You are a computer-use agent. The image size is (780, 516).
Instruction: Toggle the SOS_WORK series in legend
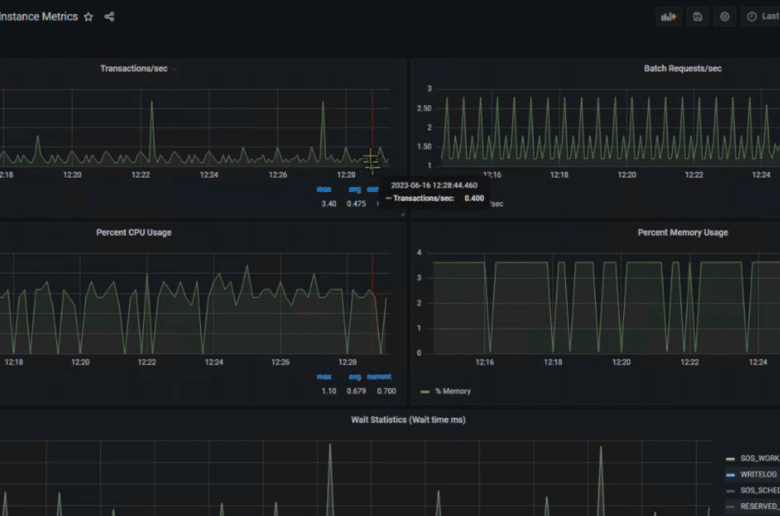click(x=760, y=458)
